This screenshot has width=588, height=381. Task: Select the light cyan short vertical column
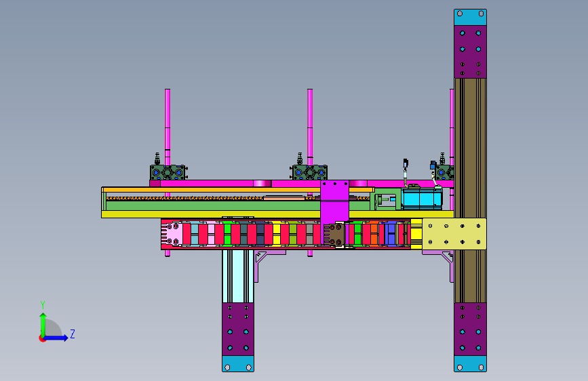point(238,277)
